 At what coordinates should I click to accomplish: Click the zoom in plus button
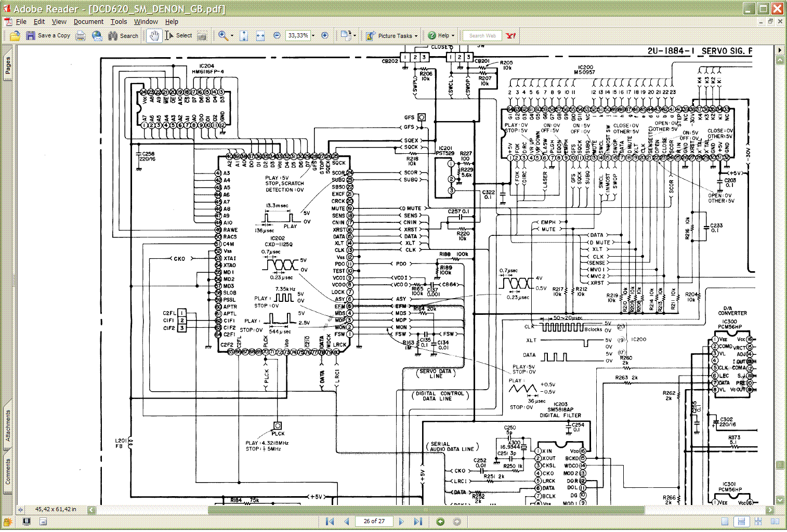tap(325, 35)
